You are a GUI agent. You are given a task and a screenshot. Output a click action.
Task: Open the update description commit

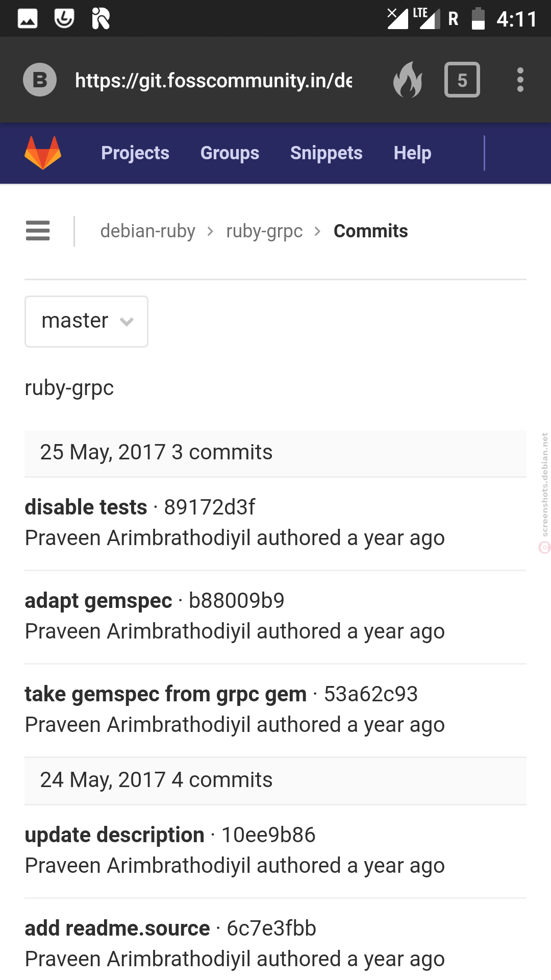point(115,835)
